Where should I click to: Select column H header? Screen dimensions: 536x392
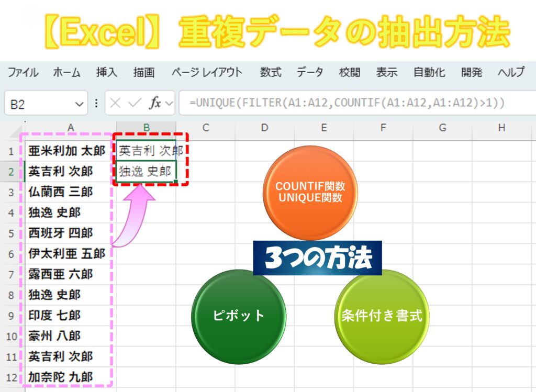[501, 128]
